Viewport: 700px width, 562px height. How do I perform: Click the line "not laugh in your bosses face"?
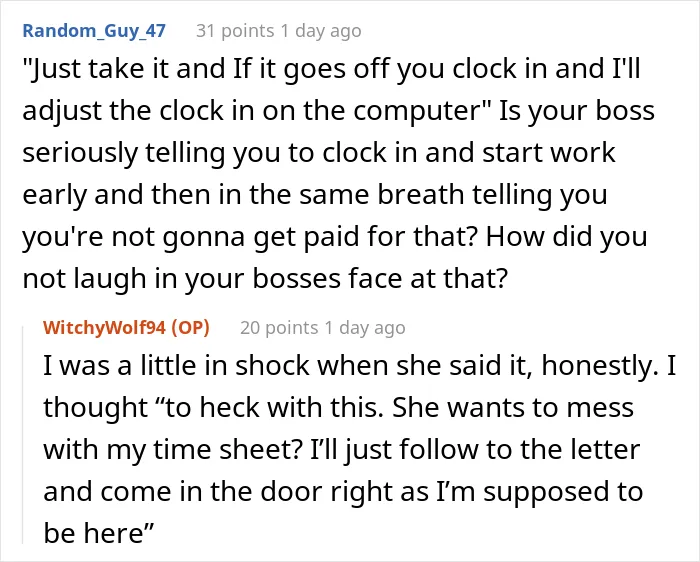click(x=265, y=278)
